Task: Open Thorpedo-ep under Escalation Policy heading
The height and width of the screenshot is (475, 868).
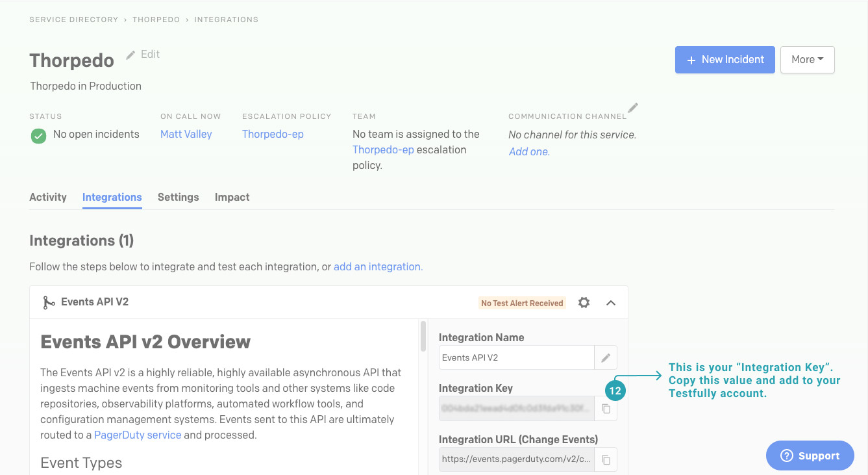Action: (x=273, y=134)
